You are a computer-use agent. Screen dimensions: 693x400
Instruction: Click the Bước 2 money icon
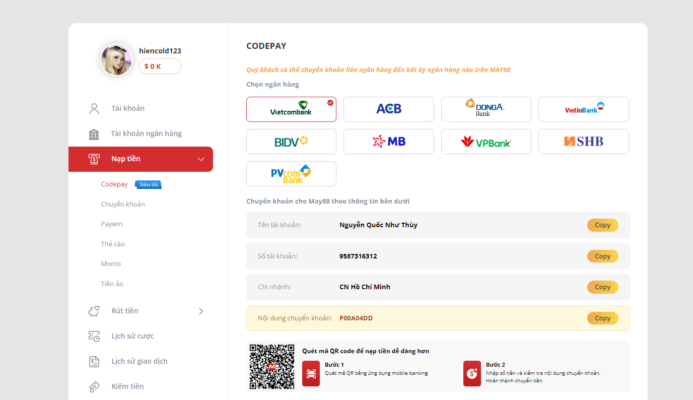click(x=472, y=373)
